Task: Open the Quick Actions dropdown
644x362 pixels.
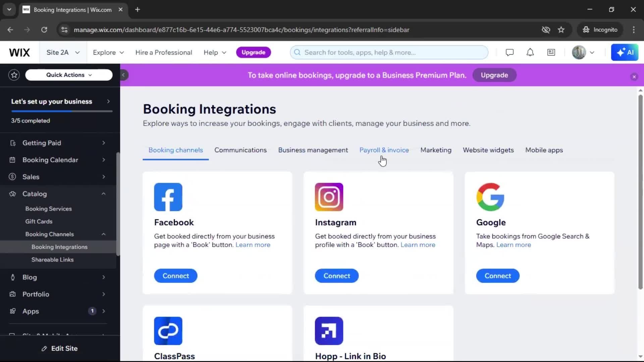Action: click(x=69, y=75)
